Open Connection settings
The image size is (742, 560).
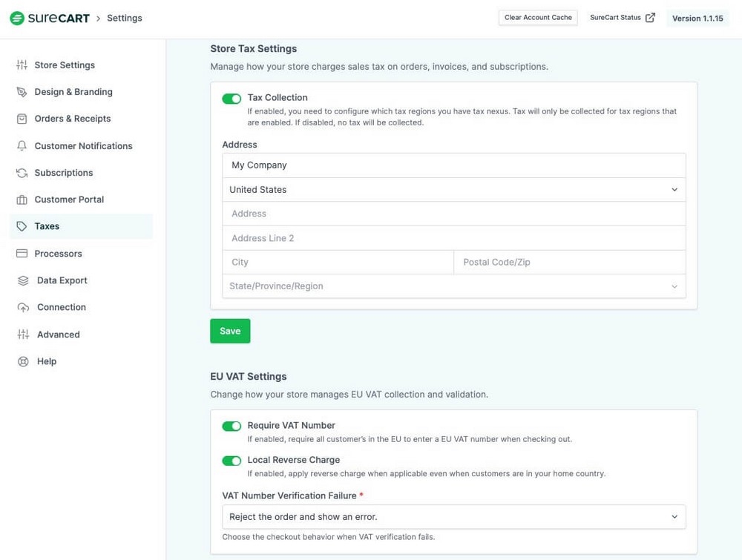(x=81, y=307)
